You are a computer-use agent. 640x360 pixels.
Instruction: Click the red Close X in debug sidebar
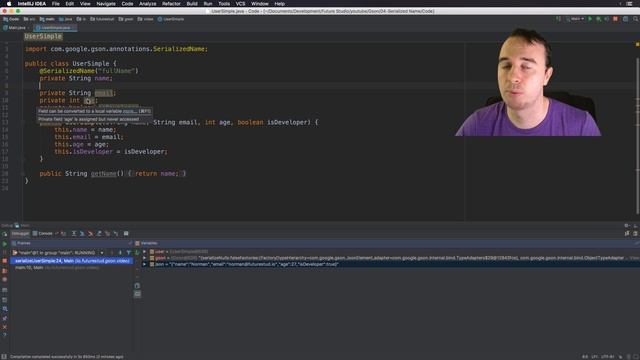pos(4,327)
